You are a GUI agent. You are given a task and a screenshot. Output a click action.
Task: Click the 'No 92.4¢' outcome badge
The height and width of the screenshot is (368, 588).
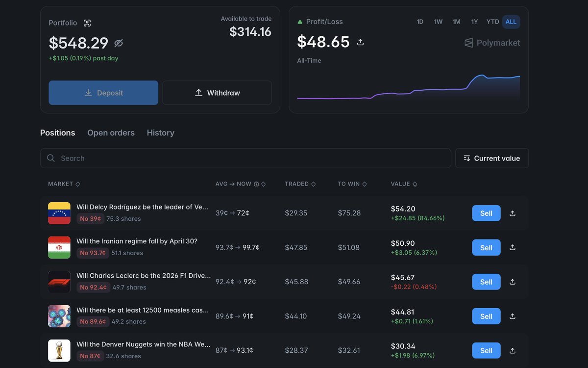pos(93,288)
